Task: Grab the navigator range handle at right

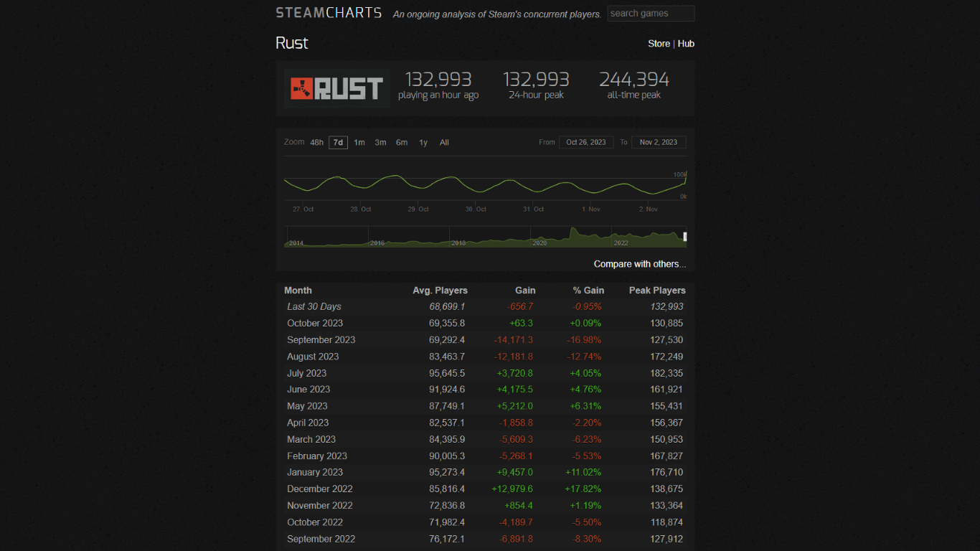Action: click(x=685, y=237)
